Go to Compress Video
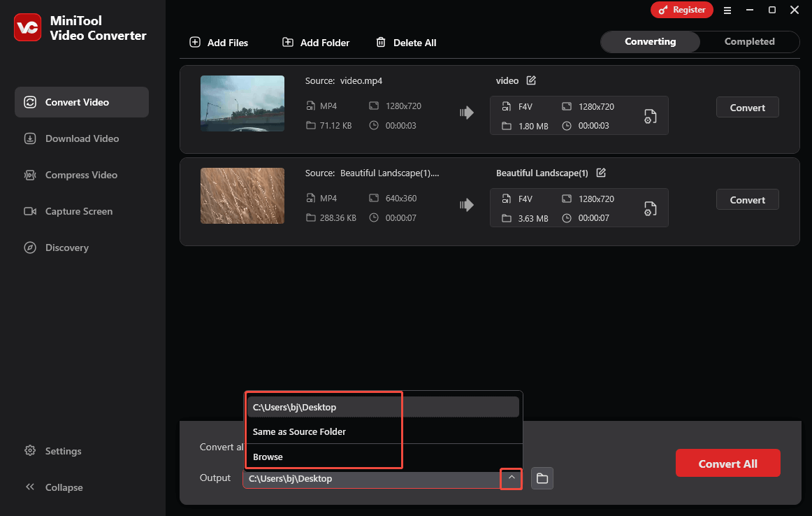This screenshot has width=812, height=516. [71, 175]
